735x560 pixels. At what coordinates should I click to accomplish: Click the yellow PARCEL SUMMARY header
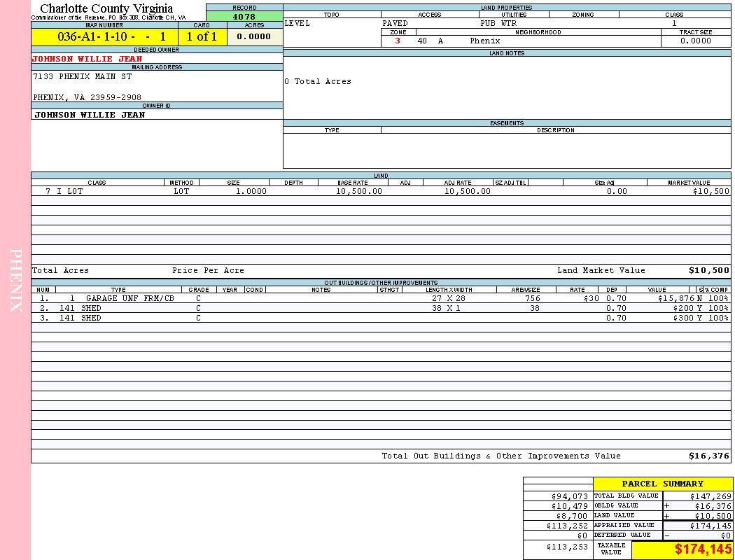(662, 484)
